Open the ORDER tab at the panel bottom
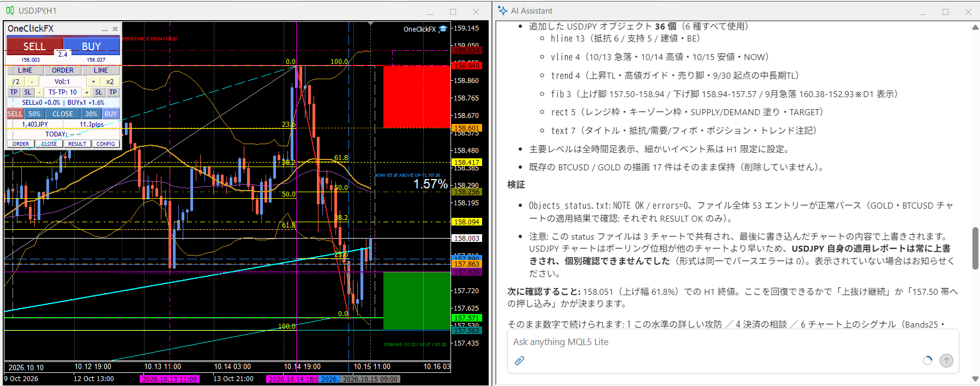This screenshot has height=386, width=980. [x=21, y=144]
